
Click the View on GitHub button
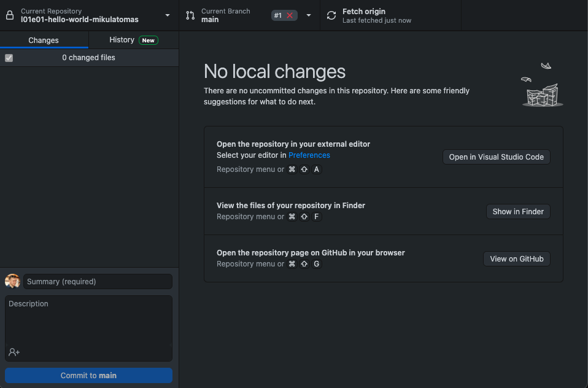point(516,259)
